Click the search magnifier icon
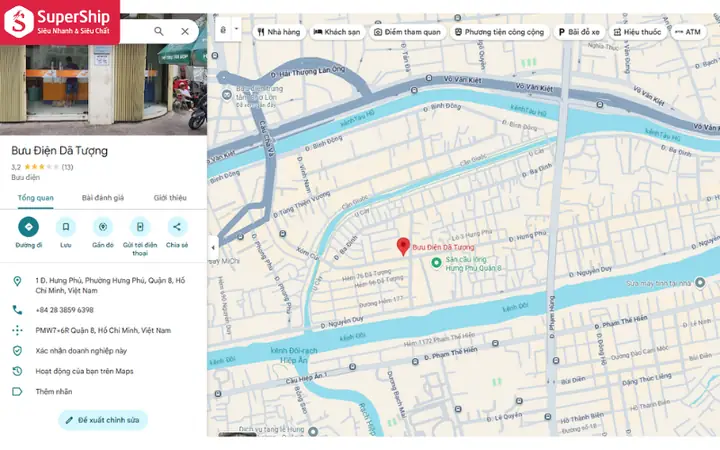 click(x=159, y=31)
